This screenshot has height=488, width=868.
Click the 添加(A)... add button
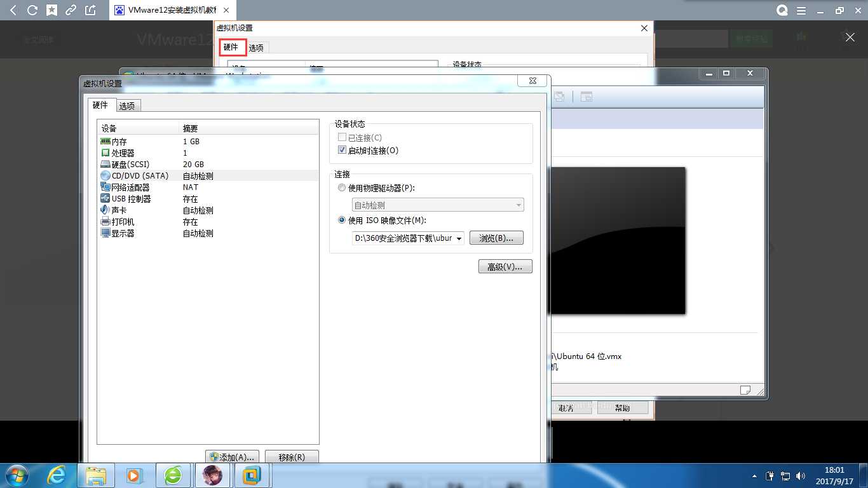(x=233, y=457)
